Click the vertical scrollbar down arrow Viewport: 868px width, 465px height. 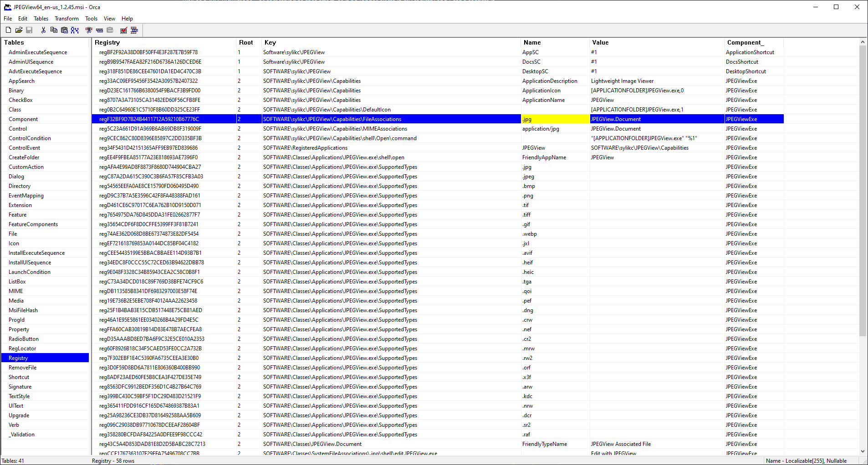point(863,451)
